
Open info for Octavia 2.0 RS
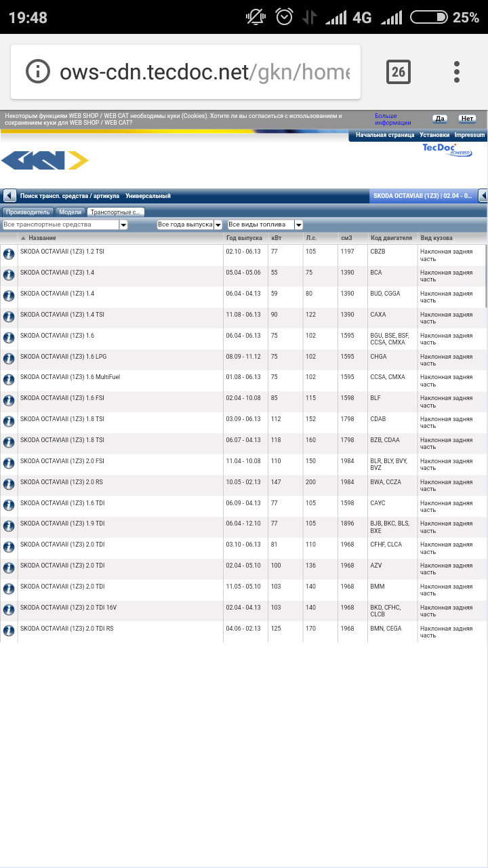pyautogui.click(x=9, y=484)
